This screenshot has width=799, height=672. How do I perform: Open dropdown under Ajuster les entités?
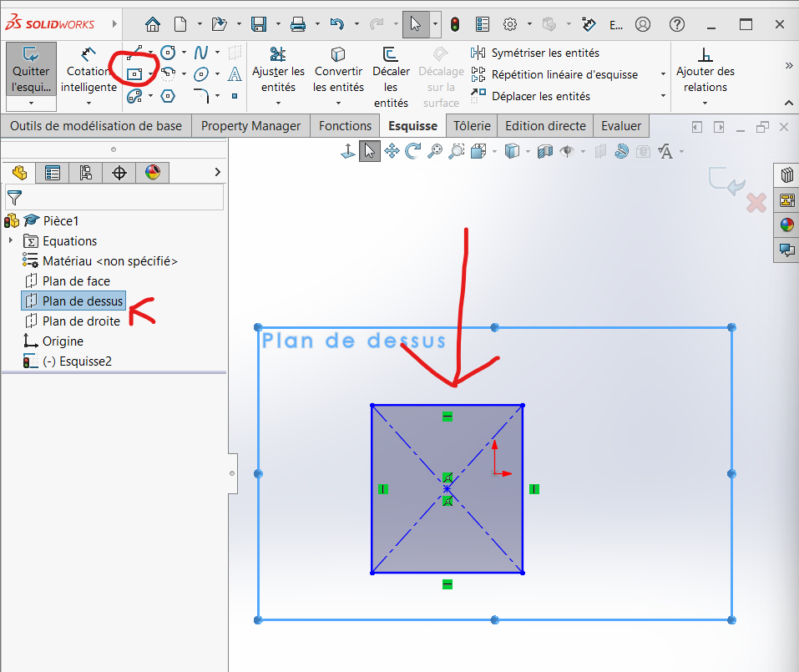coord(278,103)
